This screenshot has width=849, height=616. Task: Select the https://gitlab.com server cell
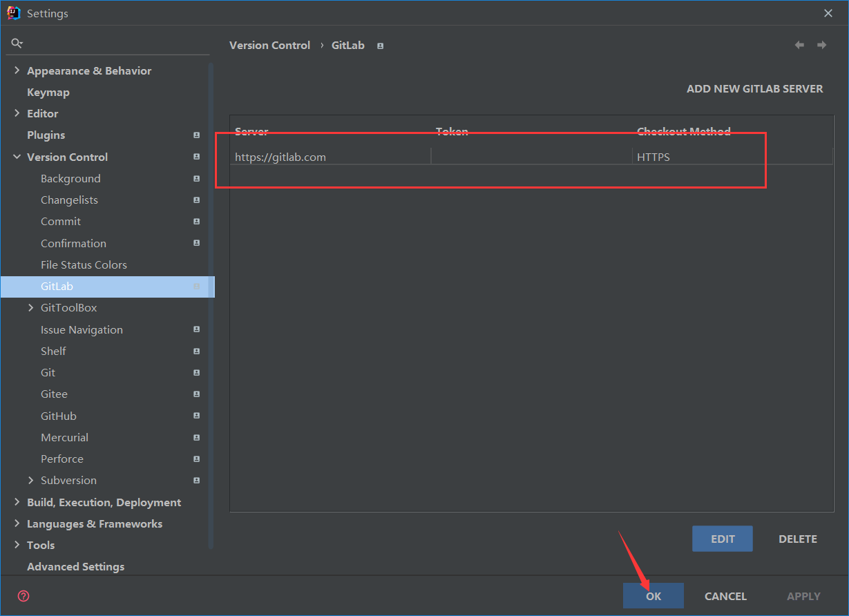pyautogui.click(x=331, y=157)
